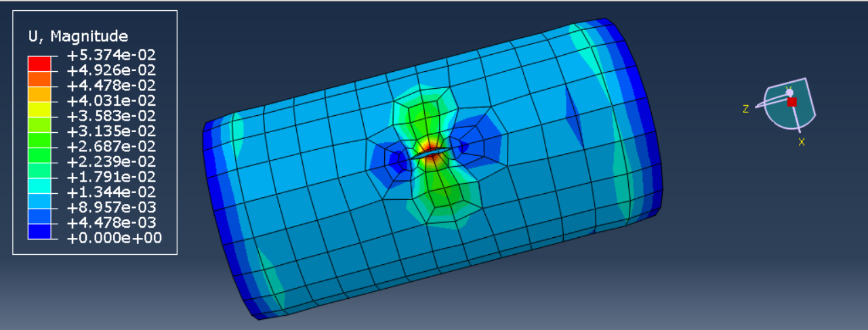
Task: Select the legend value +4.478e-03
Action: point(111,223)
